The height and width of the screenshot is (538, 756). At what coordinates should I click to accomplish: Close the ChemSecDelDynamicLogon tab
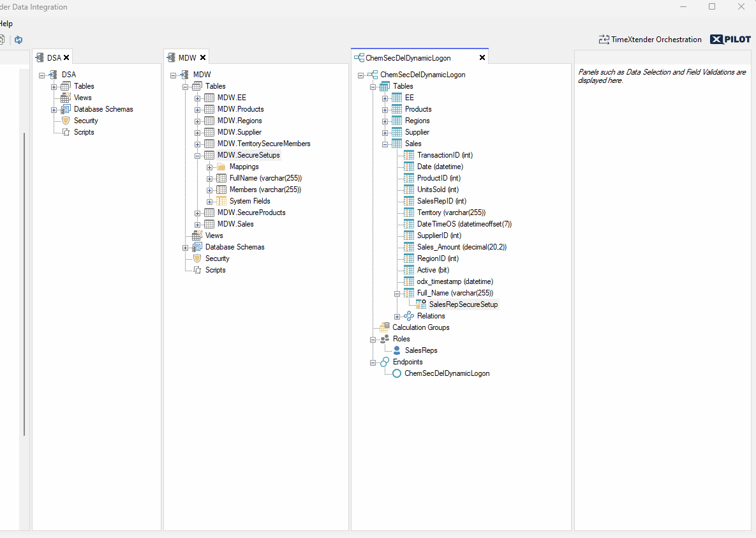482,57
